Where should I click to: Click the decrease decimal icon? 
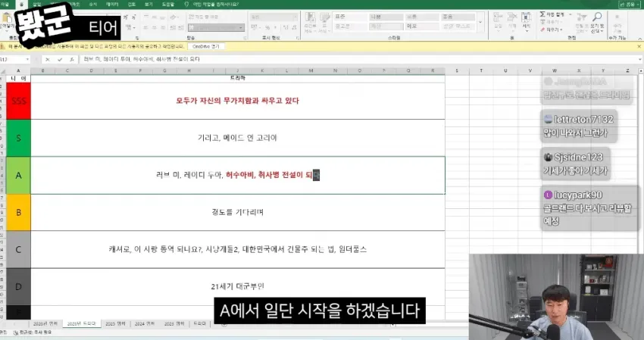click(x=295, y=27)
